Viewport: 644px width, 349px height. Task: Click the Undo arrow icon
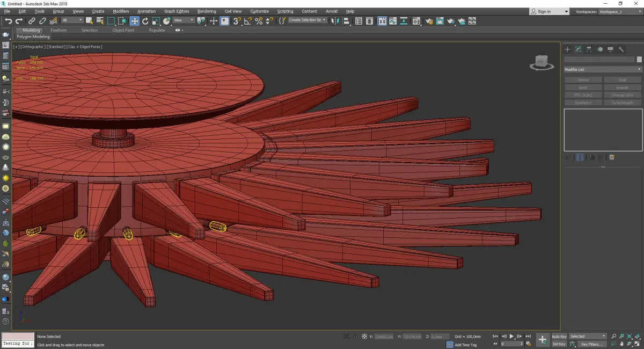(x=8, y=21)
